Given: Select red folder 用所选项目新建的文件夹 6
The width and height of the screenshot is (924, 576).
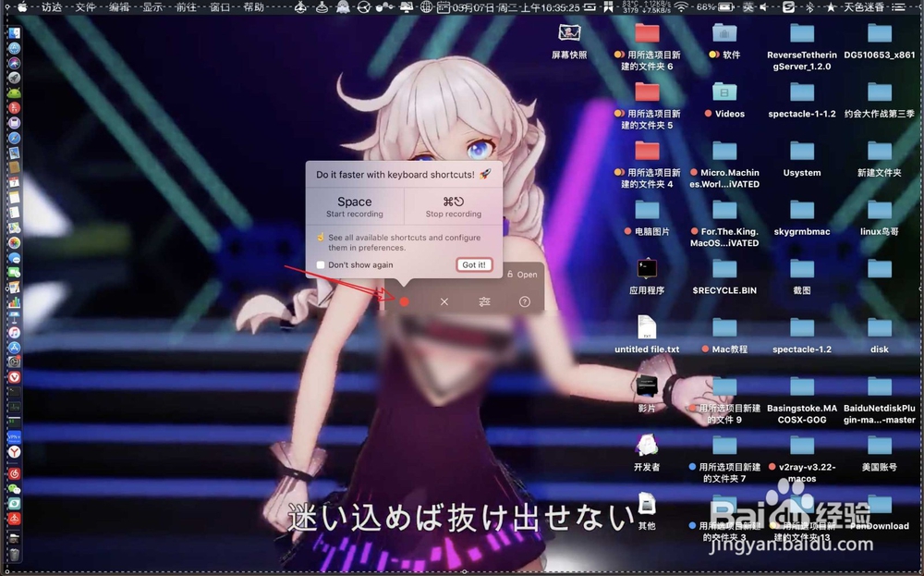Looking at the screenshot, I should (x=647, y=33).
